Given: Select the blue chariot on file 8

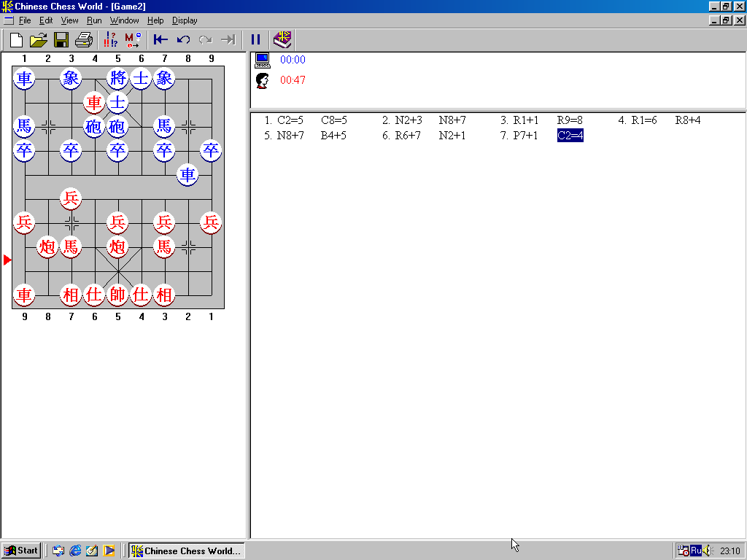Looking at the screenshot, I should click(x=187, y=175).
